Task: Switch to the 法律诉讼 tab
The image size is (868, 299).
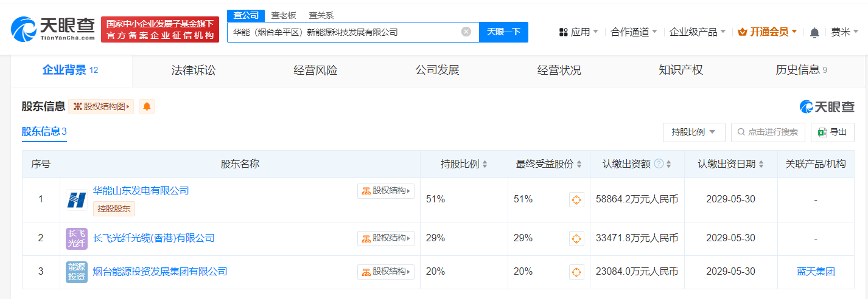Action: 194,70
